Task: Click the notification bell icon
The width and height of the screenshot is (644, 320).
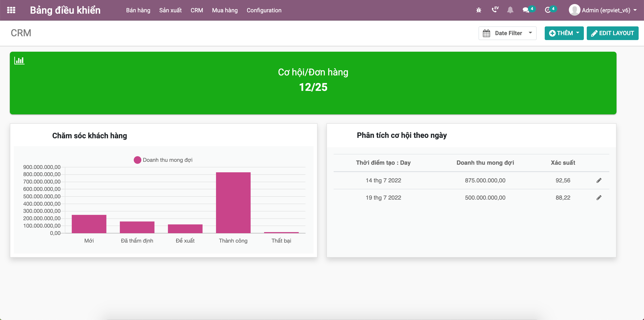Action: pyautogui.click(x=510, y=10)
